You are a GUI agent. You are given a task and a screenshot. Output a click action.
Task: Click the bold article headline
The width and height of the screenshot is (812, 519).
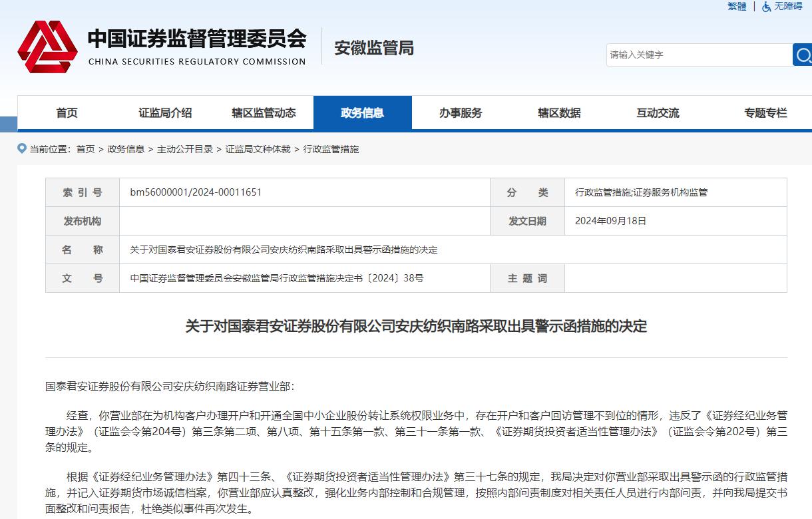[416, 326]
